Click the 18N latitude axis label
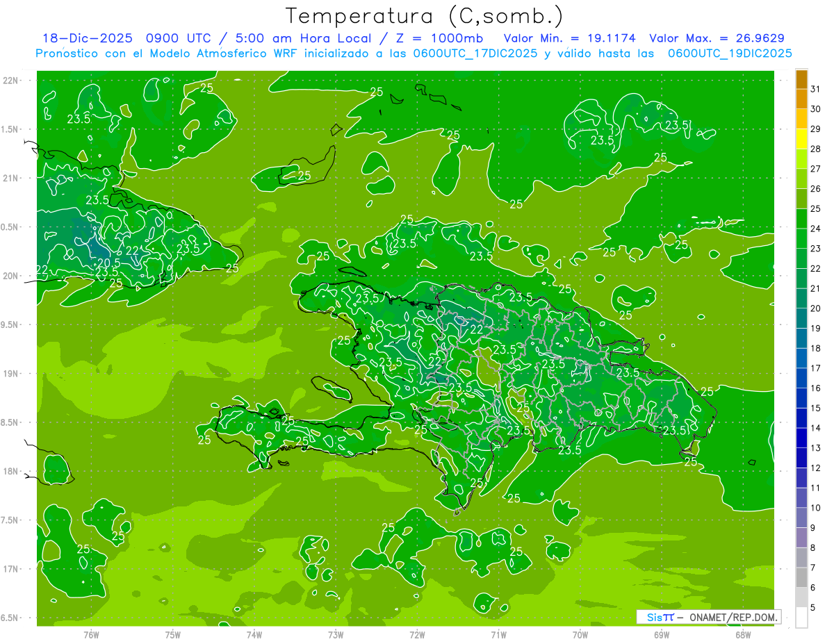834x644 pixels. coord(12,471)
